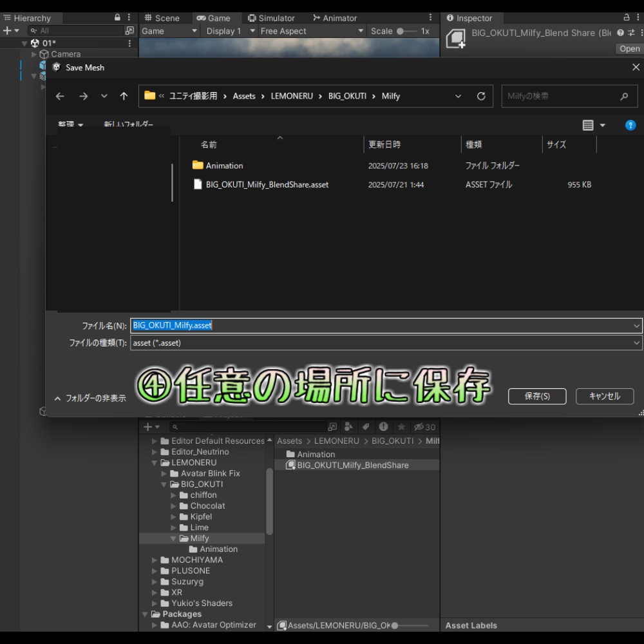This screenshot has height=644, width=644.
Task: Sort by 名前 column header
Action: [x=209, y=144]
